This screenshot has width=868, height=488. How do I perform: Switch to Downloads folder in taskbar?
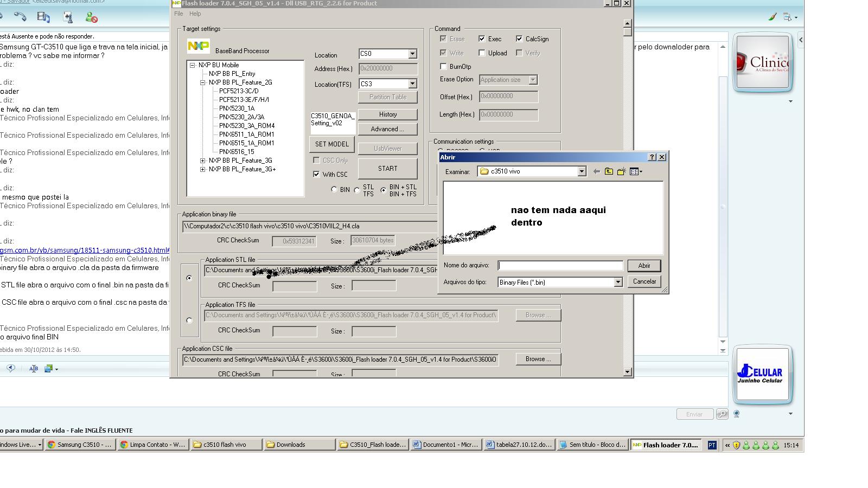[299, 445]
